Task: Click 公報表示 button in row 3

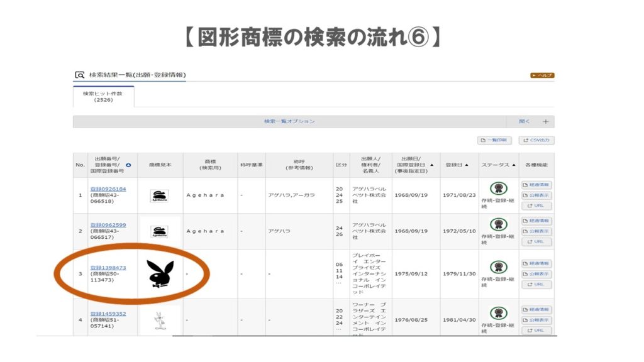Action: [x=536, y=274]
